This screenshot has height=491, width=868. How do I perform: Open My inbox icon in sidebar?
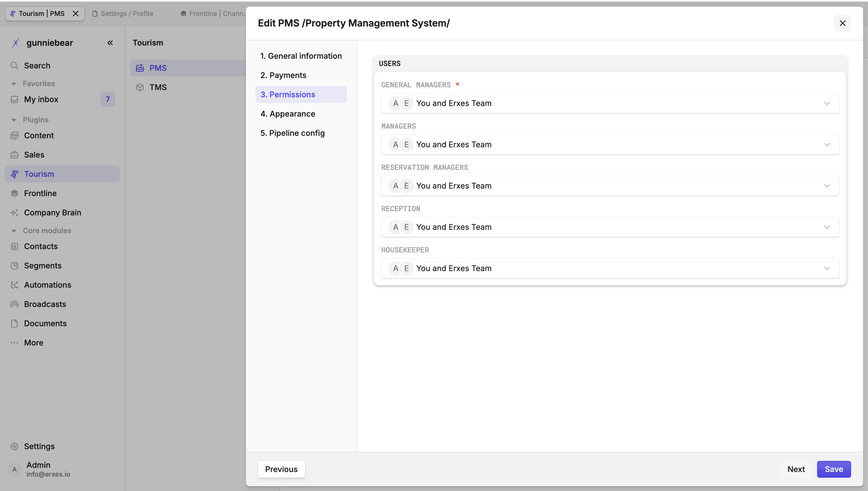(x=14, y=99)
